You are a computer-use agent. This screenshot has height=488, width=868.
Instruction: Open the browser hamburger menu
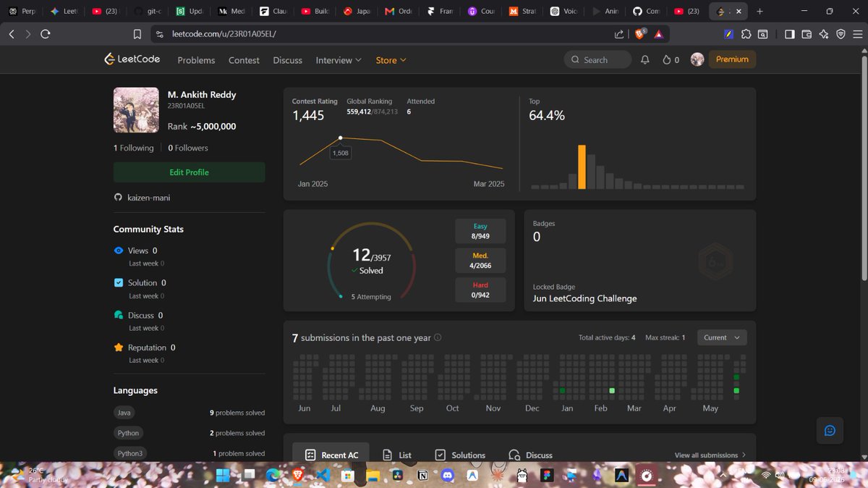click(x=858, y=34)
